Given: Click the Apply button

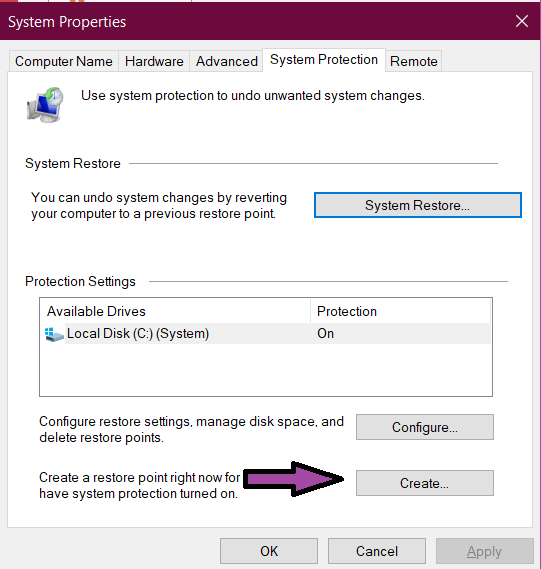Looking at the screenshot, I should [485, 551].
